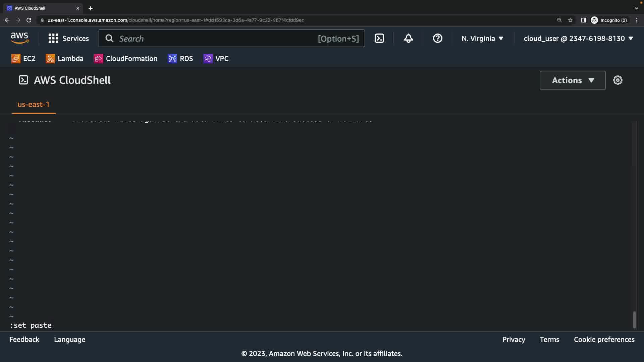Open CloudShell icon in top navigation bar

point(379,39)
